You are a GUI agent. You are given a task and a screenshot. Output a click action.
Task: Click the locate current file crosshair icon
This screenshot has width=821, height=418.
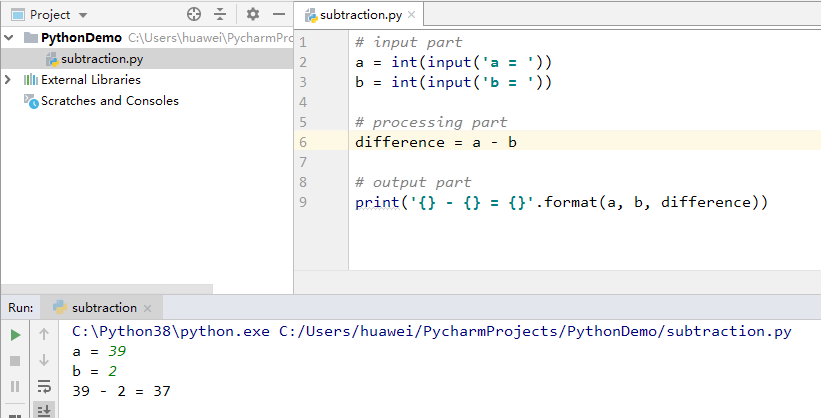(194, 14)
